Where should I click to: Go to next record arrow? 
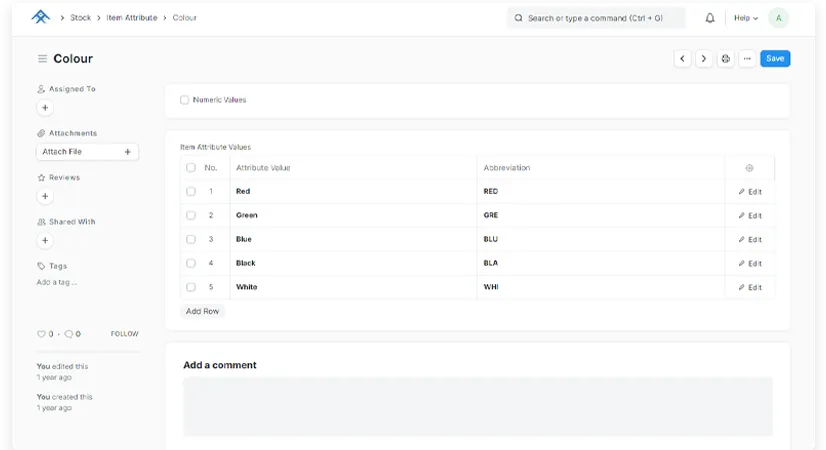click(704, 59)
